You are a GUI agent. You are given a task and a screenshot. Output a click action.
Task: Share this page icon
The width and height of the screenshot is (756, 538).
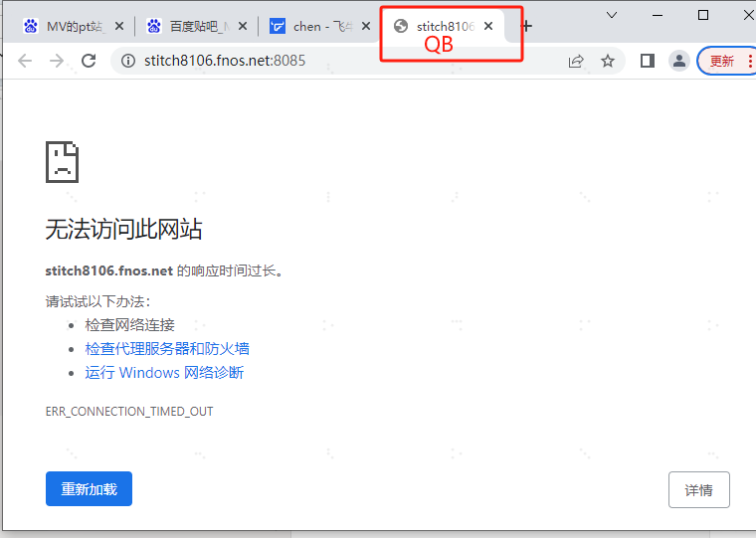tap(576, 62)
